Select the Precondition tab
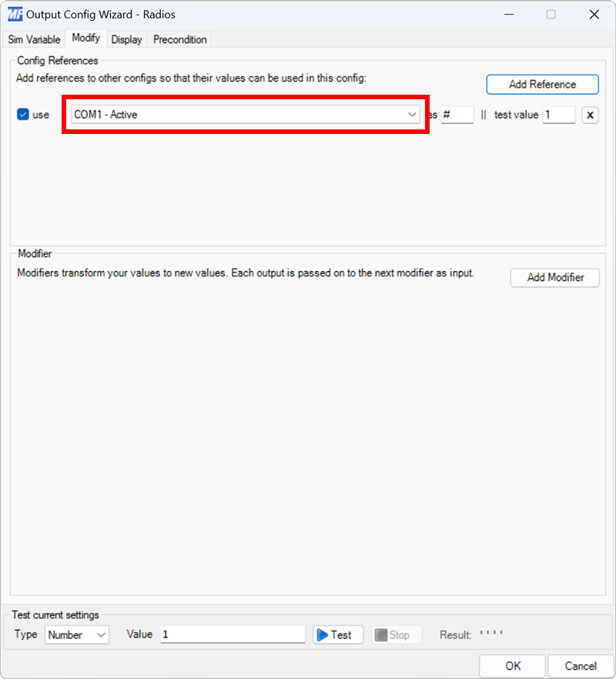Image resolution: width=616 pixels, height=679 pixels. [179, 39]
